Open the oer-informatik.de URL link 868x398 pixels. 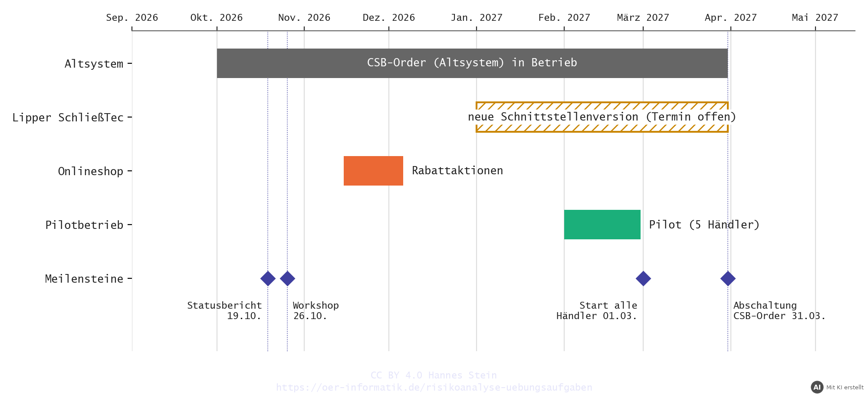[x=434, y=387]
